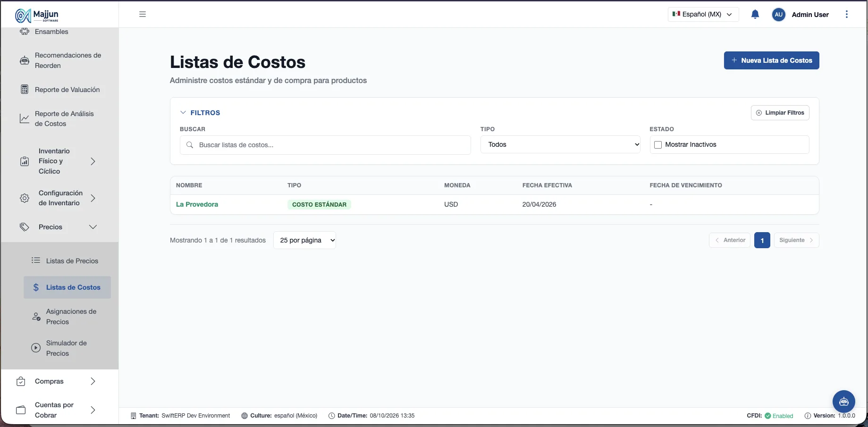Go to Anterior page
This screenshot has height=427, width=868.
click(x=729, y=240)
